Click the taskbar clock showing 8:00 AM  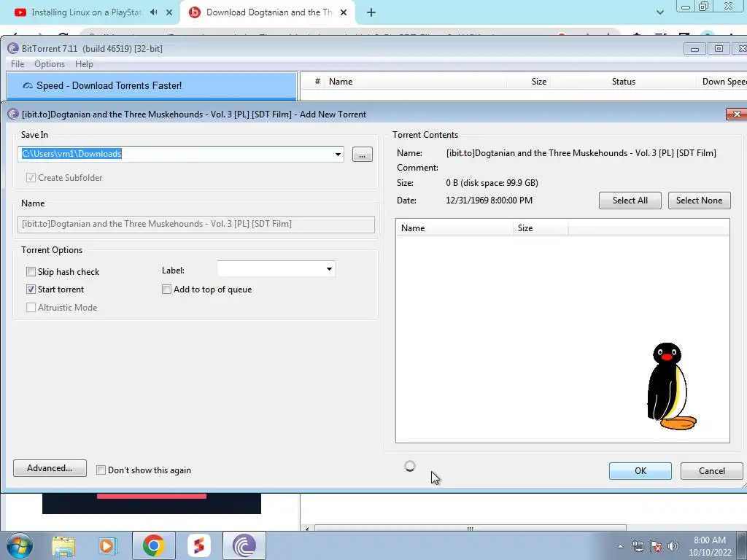[x=709, y=546]
